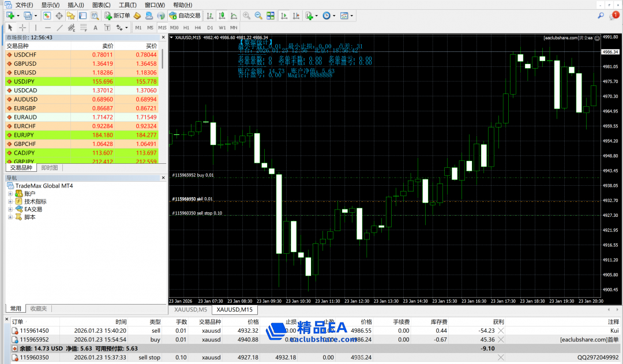Click the zoom out magnifier icon
The image size is (623, 364).
pos(258,16)
